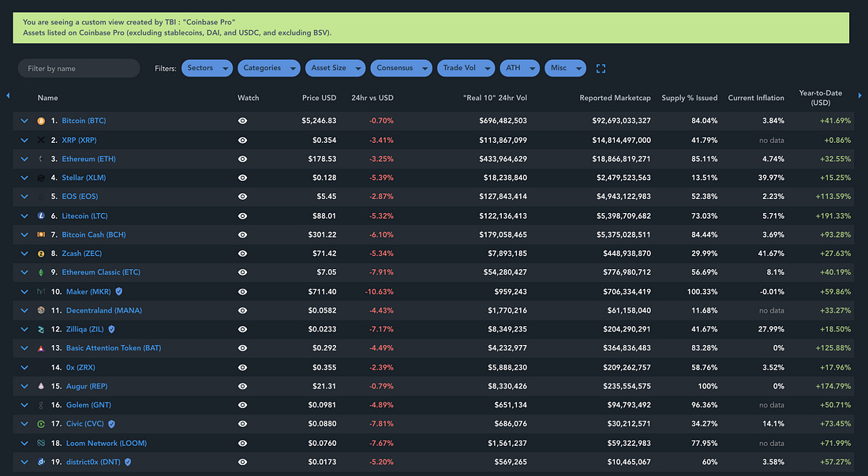Open the Trade Vol filter dropdown
Screen dimensions: 868x476
466,68
